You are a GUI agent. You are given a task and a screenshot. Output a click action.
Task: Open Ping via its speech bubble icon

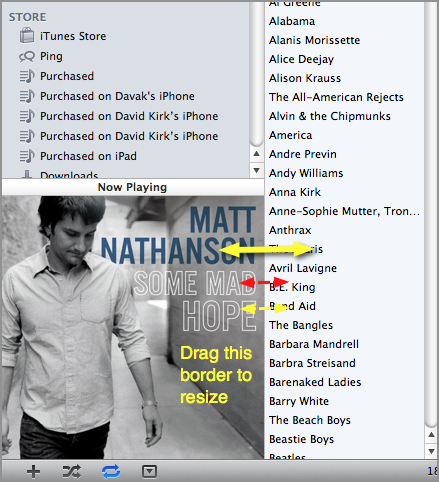27,56
